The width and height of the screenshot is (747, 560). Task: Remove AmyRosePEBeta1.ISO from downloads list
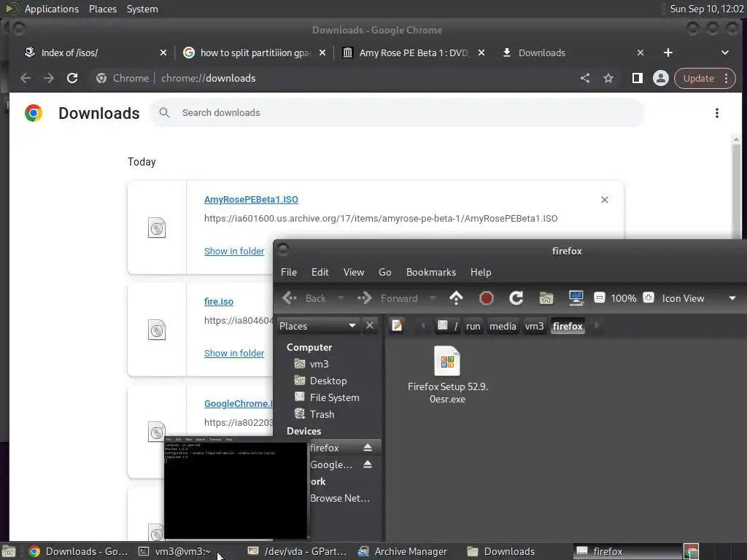tap(605, 200)
